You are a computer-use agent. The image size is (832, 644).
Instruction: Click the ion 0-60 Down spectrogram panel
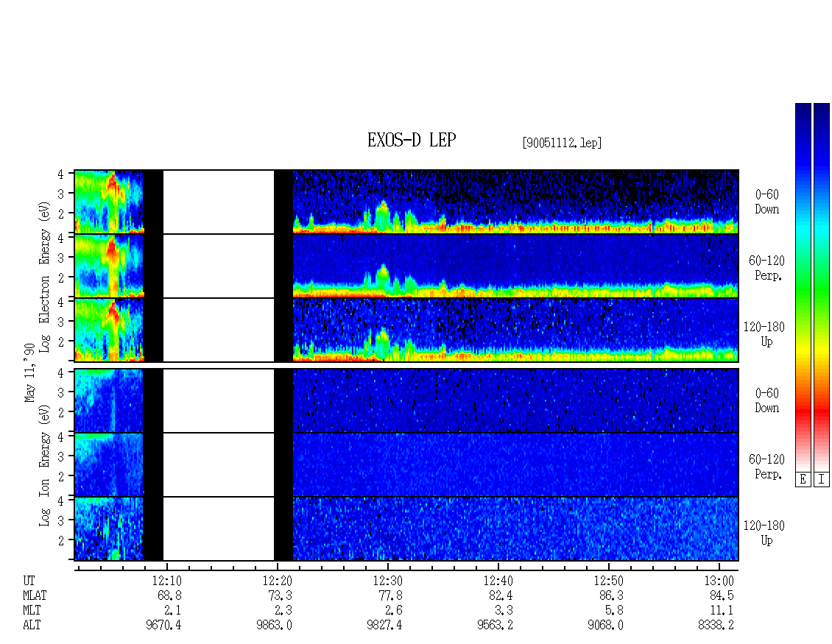[406, 400]
